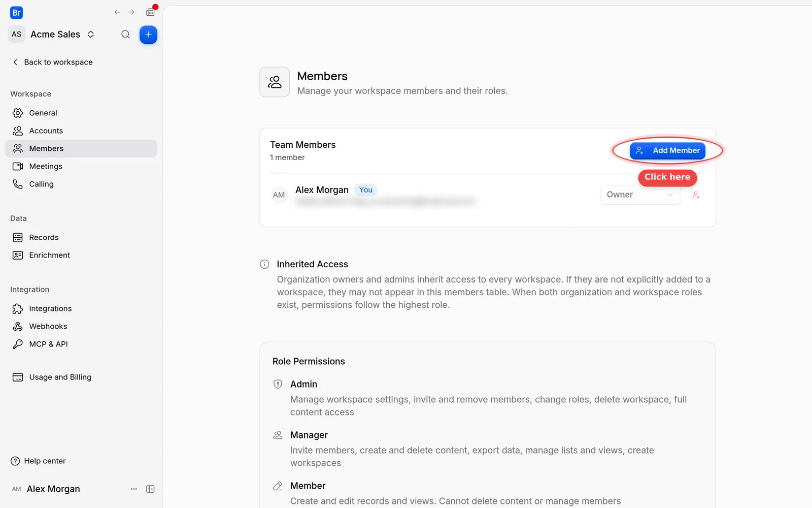Open the Accounts settings page

click(x=81, y=131)
